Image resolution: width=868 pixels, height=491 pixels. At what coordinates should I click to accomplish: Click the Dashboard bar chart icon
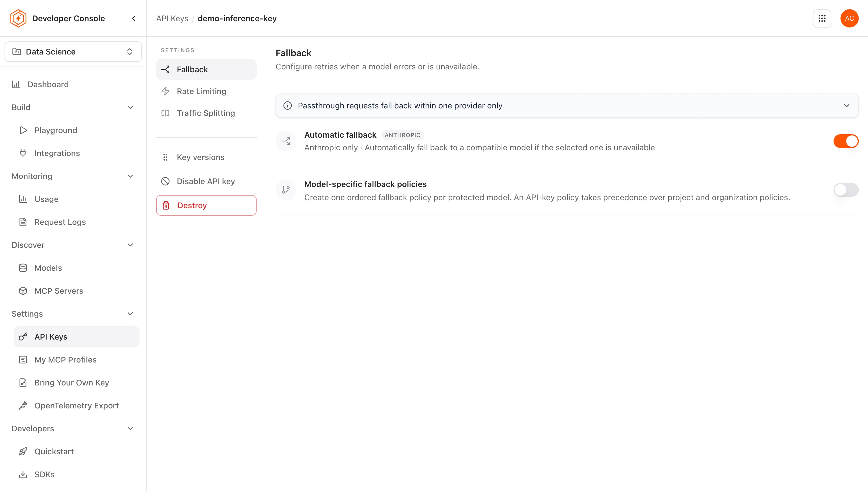coord(16,84)
